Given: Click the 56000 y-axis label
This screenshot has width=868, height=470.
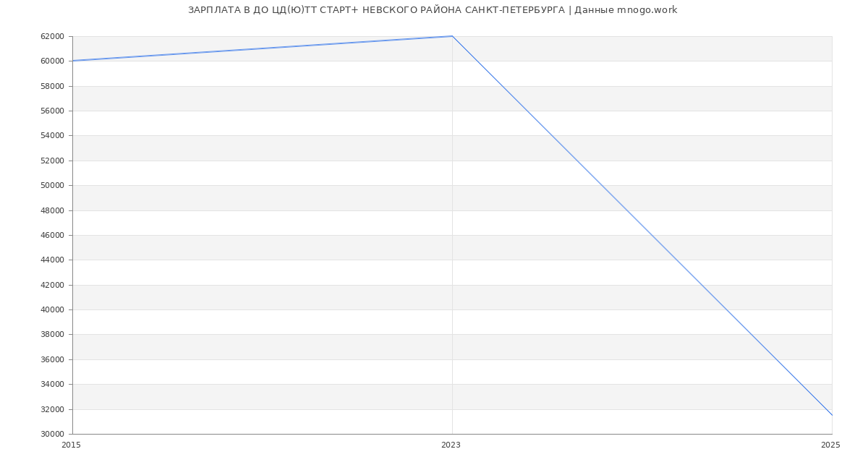Looking at the screenshot, I should tap(52, 111).
